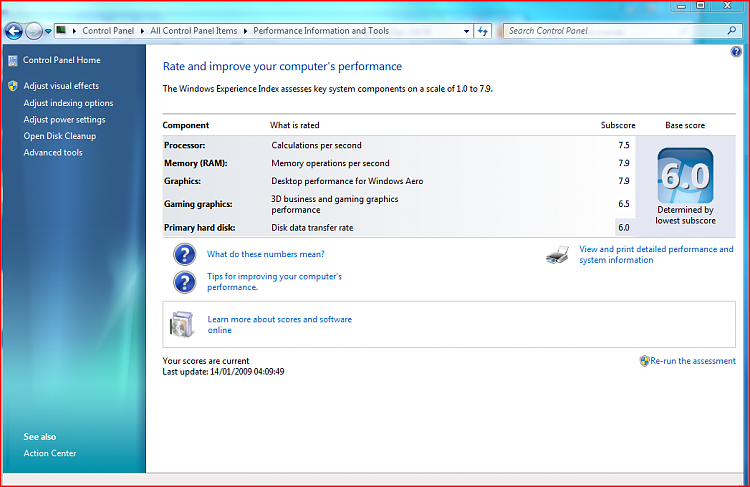Click the Primary hard disk subscore 6.0

624,228
